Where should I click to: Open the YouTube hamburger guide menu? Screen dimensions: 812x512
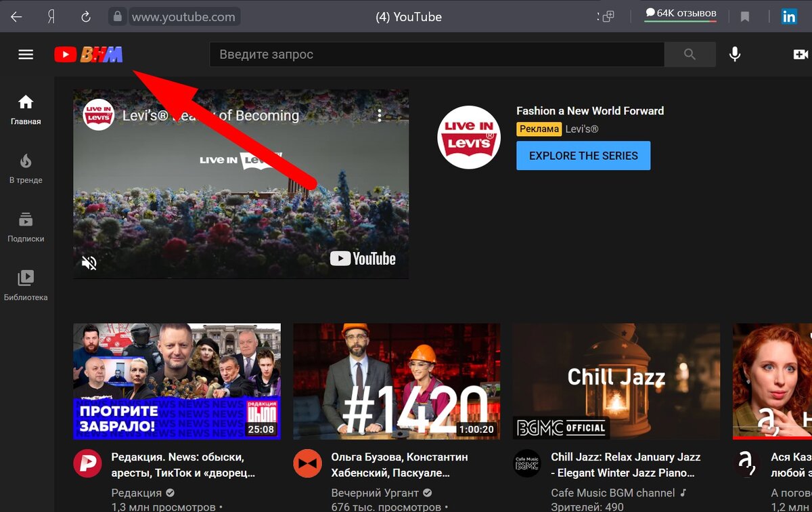[x=26, y=54]
